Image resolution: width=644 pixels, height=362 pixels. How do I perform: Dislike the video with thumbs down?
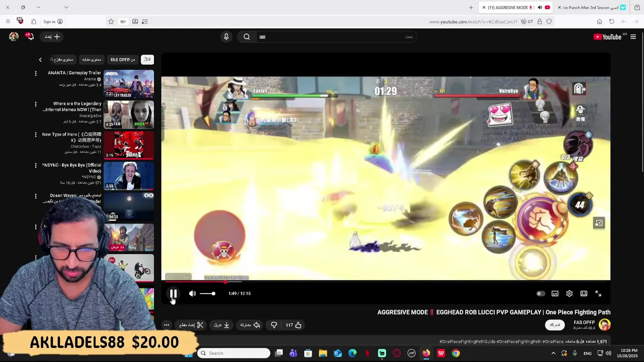pos(274,325)
